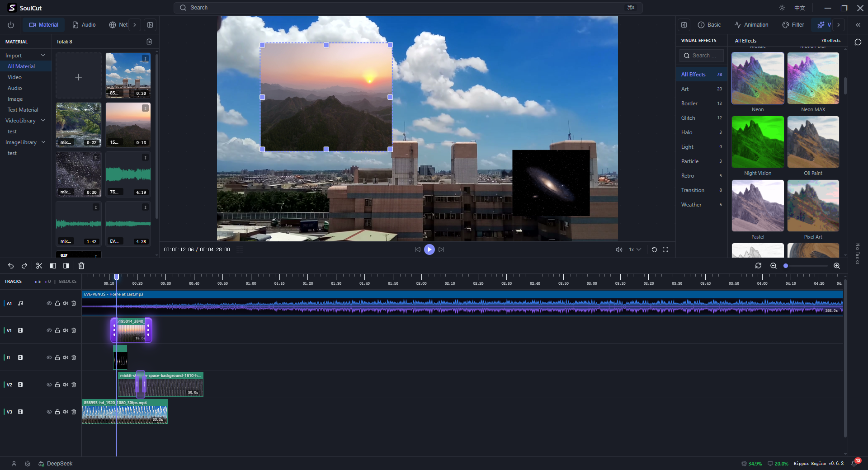
Task: Click the timeline zoom slider handle
Action: tap(786, 266)
